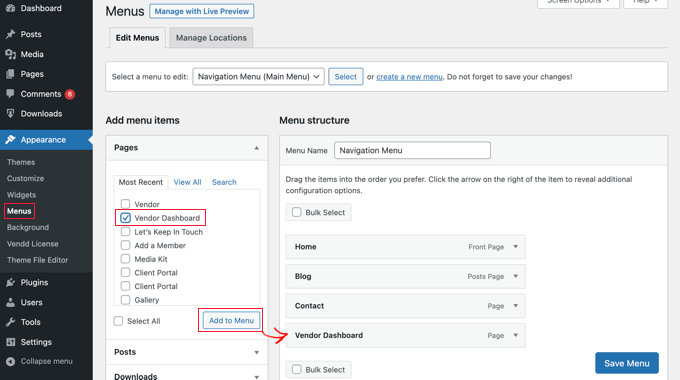
Task: Expand the Contact menu item arrow
Action: [516, 306]
